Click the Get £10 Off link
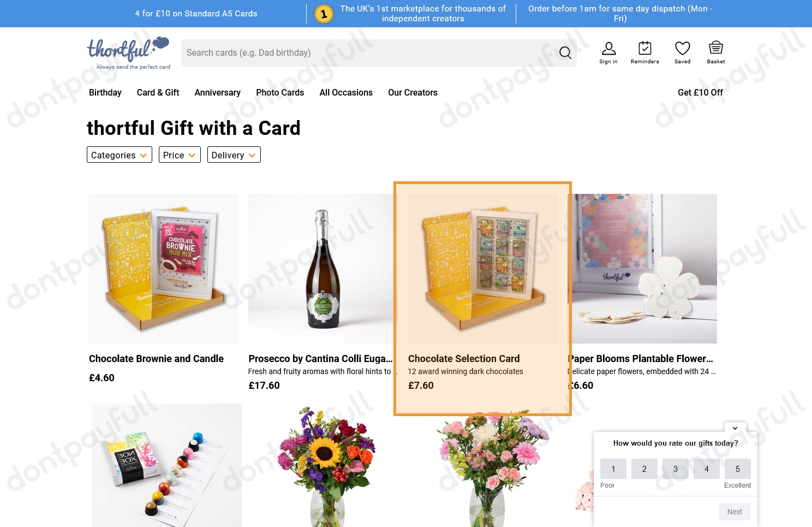This screenshot has width=812, height=527. pyautogui.click(x=700, y=92)
